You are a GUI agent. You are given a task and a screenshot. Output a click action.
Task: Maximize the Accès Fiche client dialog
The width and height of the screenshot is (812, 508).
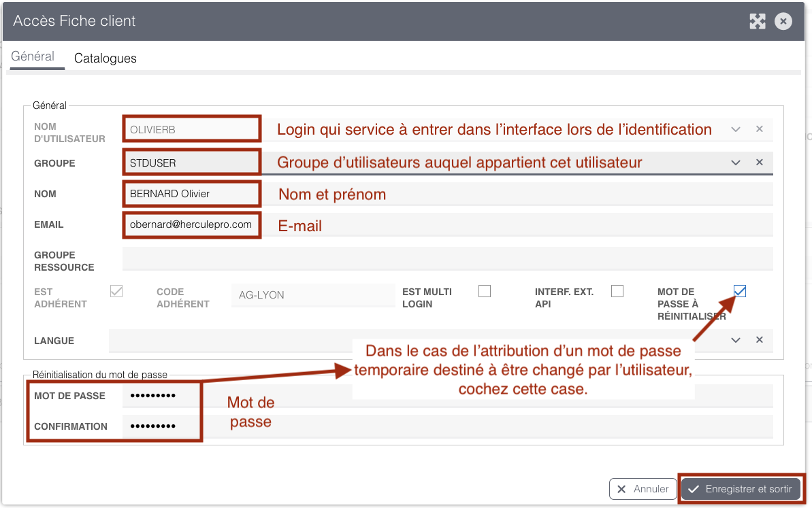[757, 21]
